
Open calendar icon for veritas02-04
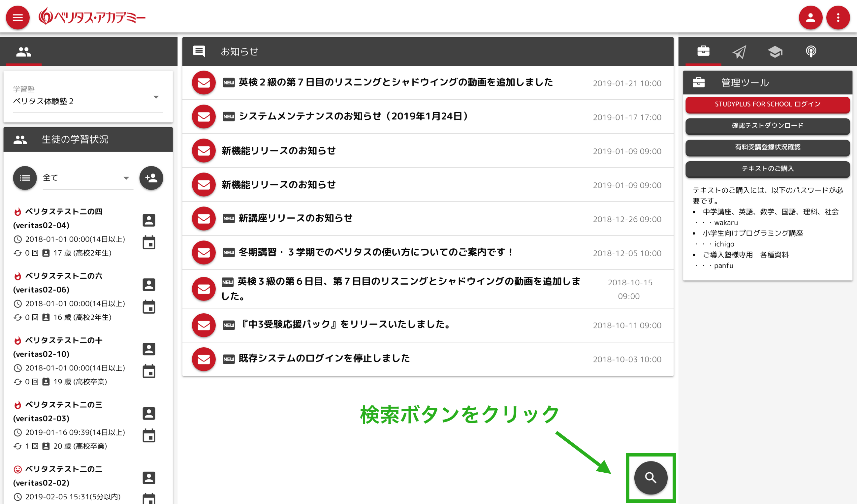tap(149, 242)
